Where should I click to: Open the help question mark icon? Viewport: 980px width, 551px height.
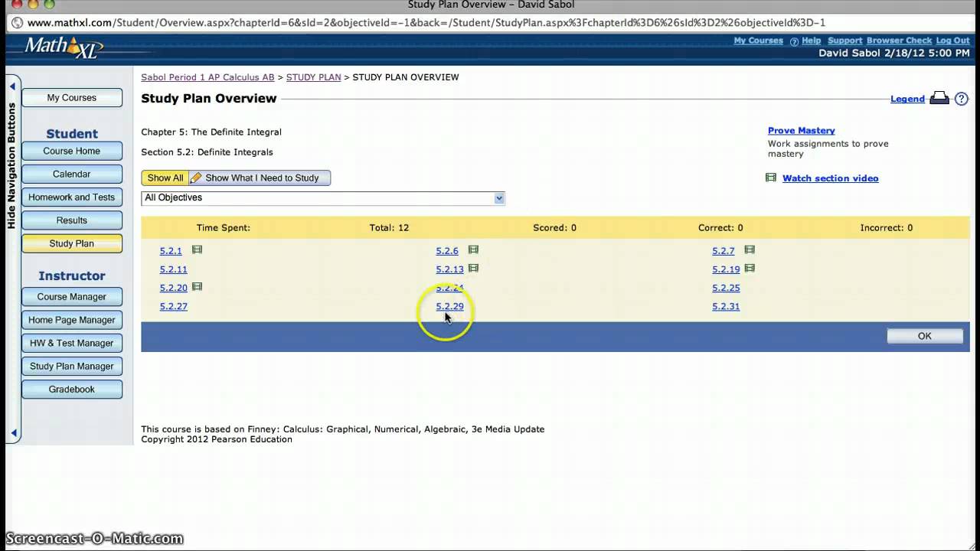coord(962,99)
